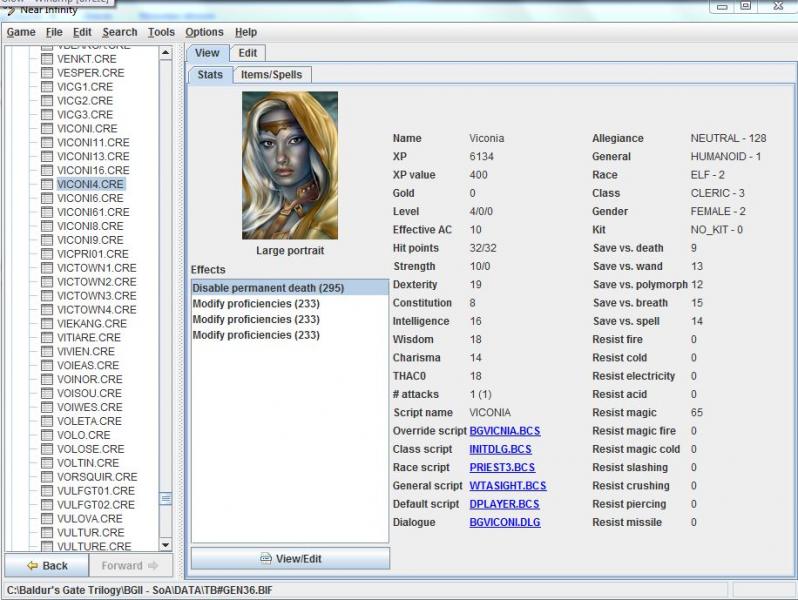798x600 pixels.
Task: Click the file icon beside VICG1.CRE
Action: point(47,87)
